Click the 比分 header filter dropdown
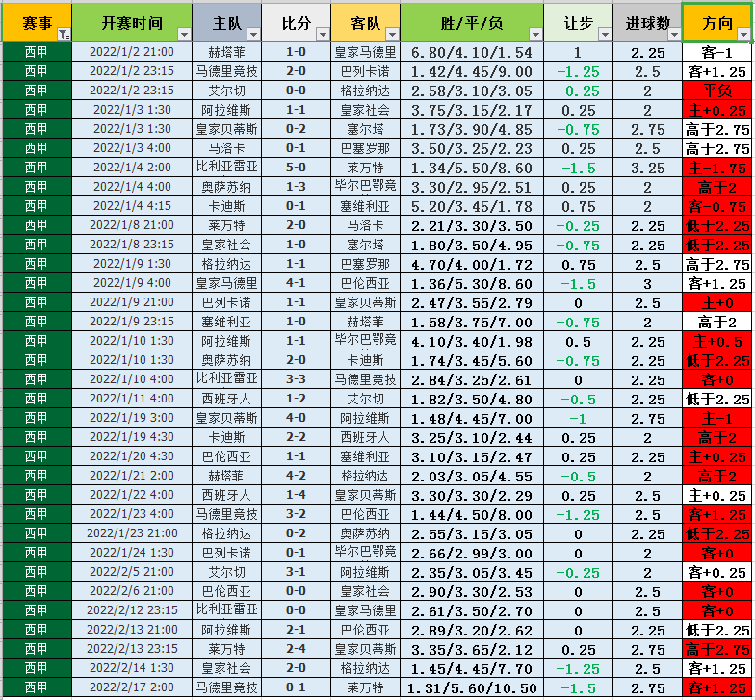 (x=323, y=35)
